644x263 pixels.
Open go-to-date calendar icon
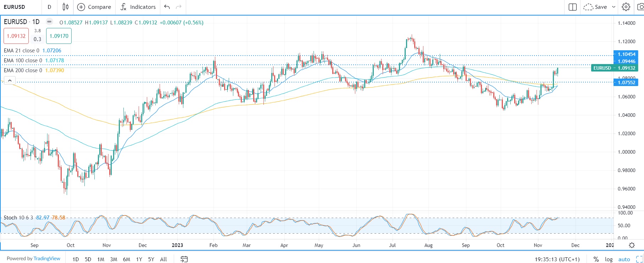pos(184,259)
